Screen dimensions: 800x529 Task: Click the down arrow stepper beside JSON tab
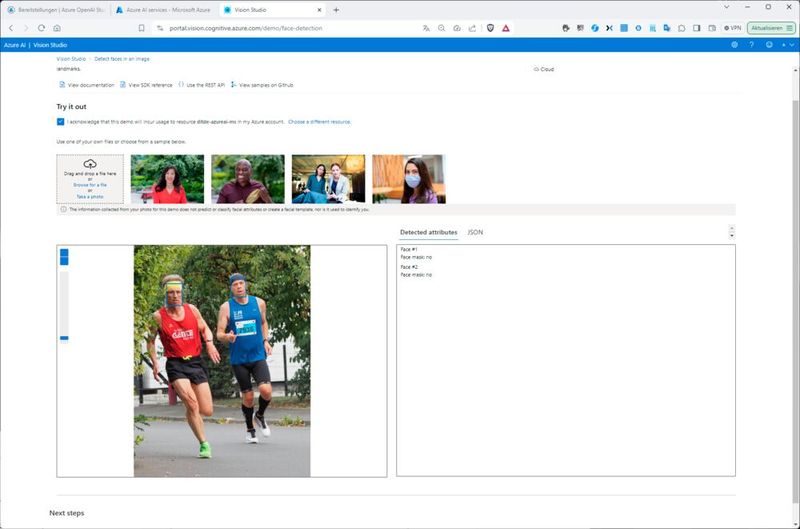(x=732, y=236)
